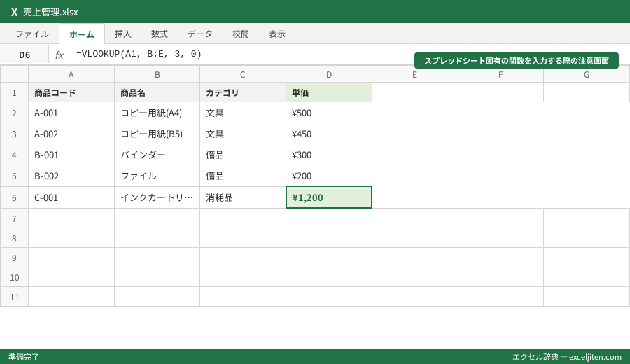Select the コピー用紙(B5) cell
630x364 pixels.
(x=157, y=134)
